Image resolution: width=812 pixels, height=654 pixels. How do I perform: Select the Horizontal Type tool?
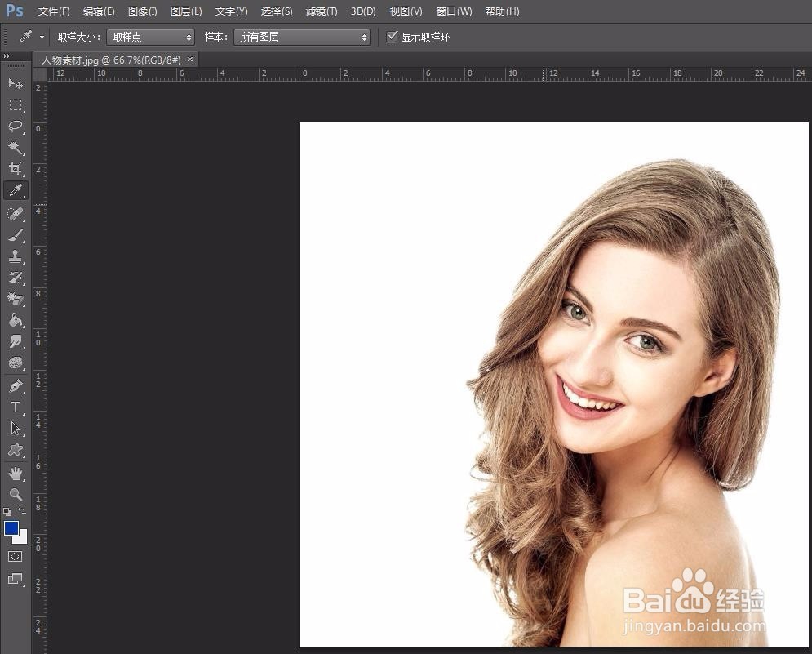tap(15, 407)
